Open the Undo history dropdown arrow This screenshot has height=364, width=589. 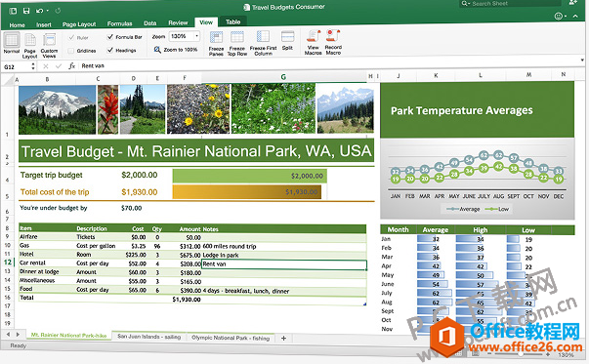47,11
